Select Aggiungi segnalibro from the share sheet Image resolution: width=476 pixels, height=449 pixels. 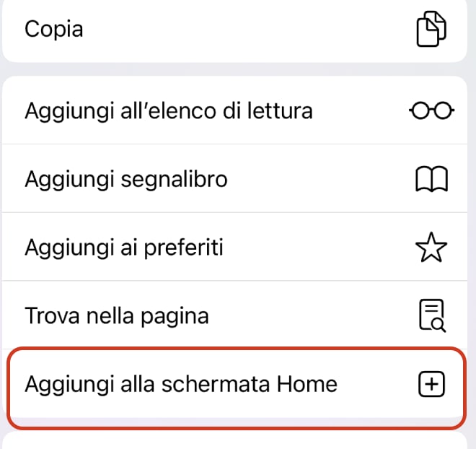(216, 179)
